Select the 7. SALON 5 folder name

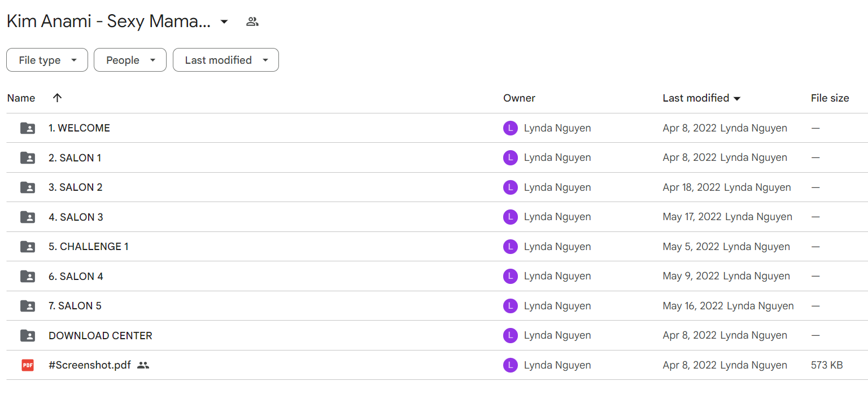75,306
